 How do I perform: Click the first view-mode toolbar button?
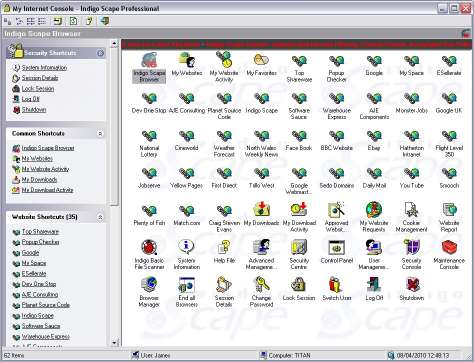click(x=7, y=22)
